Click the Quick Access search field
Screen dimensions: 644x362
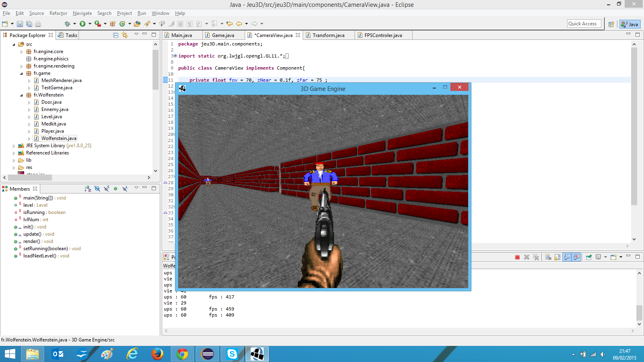click(584, 24)
